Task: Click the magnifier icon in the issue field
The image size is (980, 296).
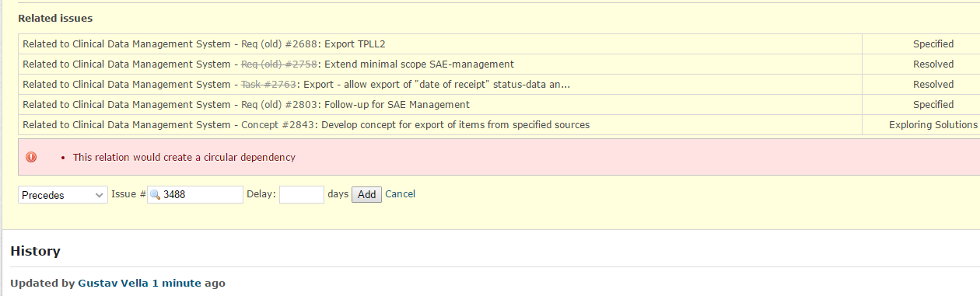Action: click(155, 194)
